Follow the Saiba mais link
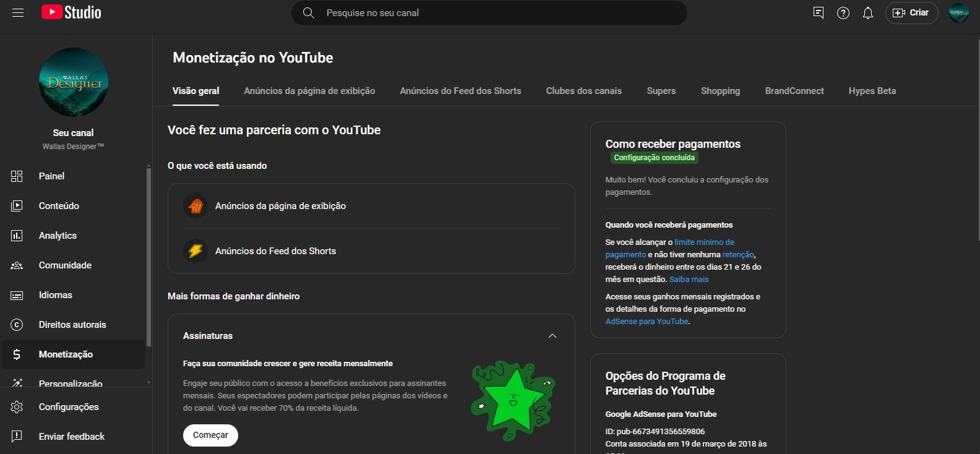The width and height of the screenshot is (980, 454). point(689,279)
